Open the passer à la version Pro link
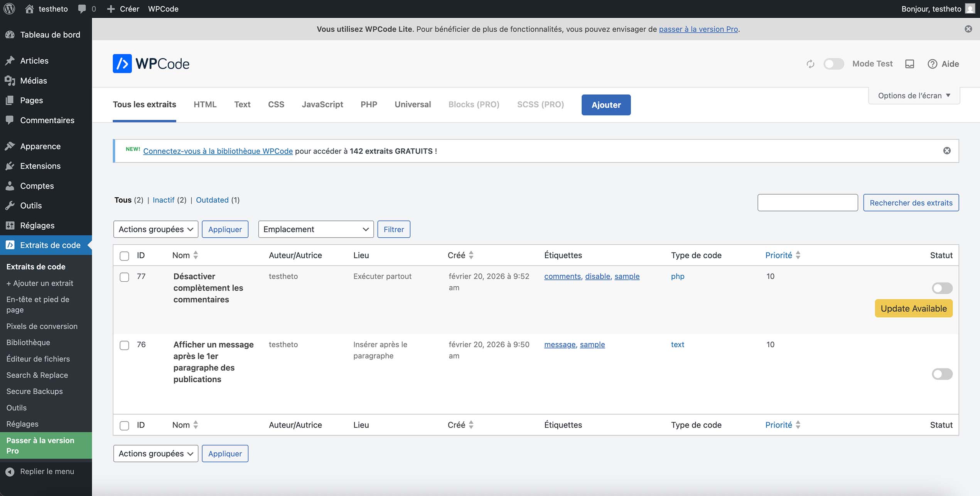 point(697,29)
